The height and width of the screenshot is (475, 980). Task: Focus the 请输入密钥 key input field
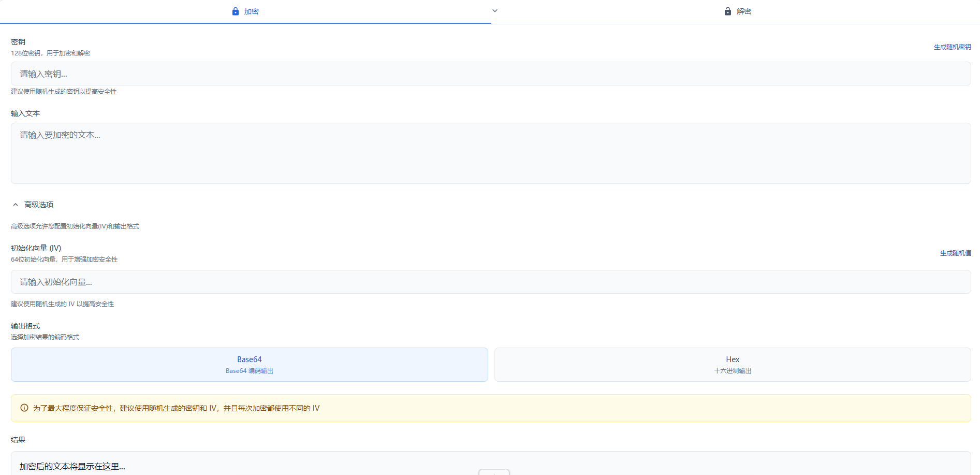(x=490, y=74)
